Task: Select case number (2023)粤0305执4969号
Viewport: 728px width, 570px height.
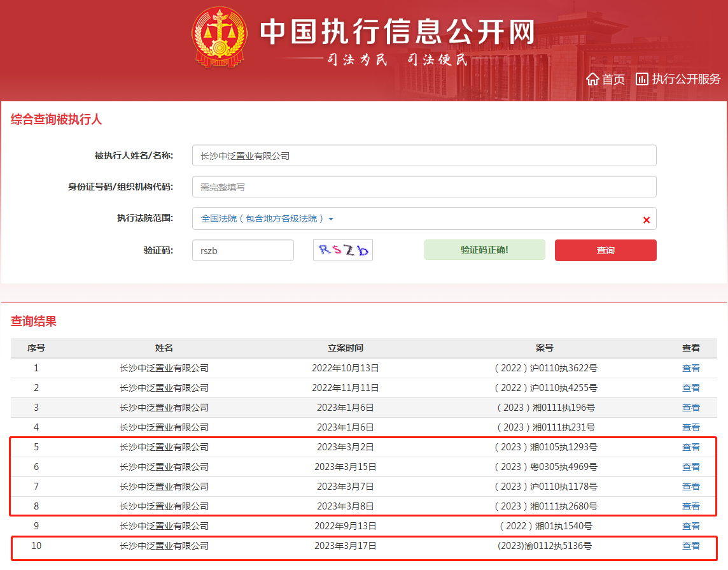Action: click(x=545, y=467)
